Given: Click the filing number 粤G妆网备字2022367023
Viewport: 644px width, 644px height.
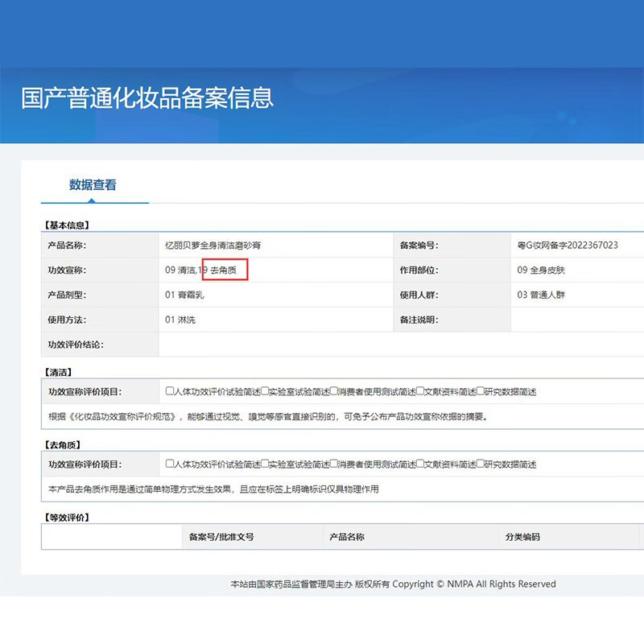Looking at the screenshot, I should coord(568,246).
